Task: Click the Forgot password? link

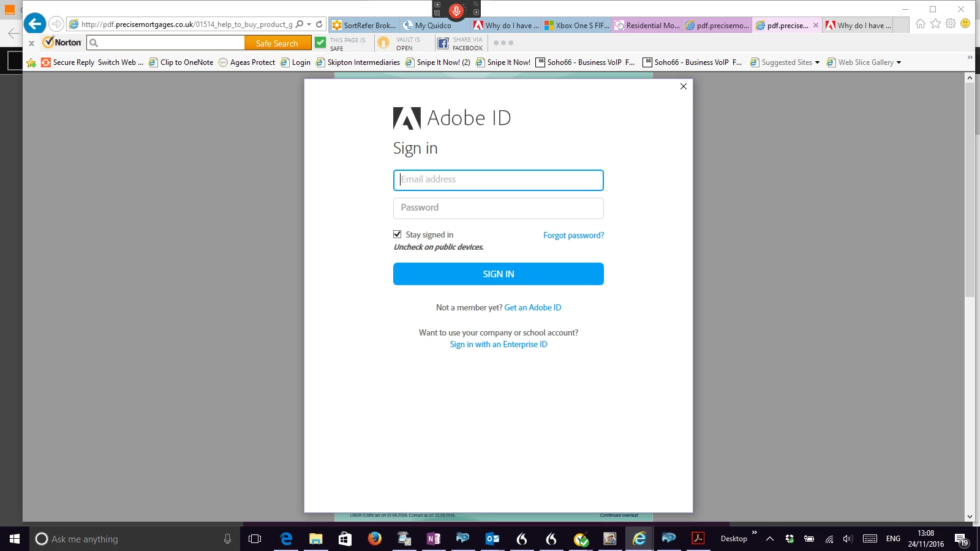Action: click(x=573, y=235)
